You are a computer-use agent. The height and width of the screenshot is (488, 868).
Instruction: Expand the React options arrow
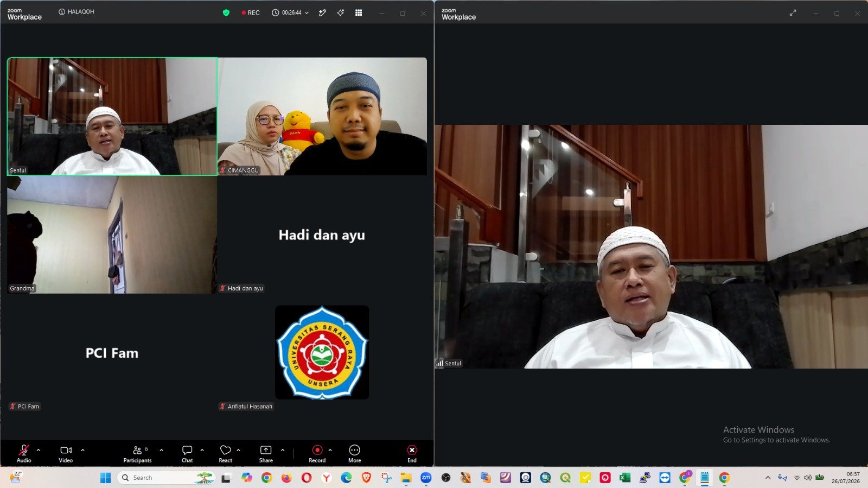click(x=239, y=450)
